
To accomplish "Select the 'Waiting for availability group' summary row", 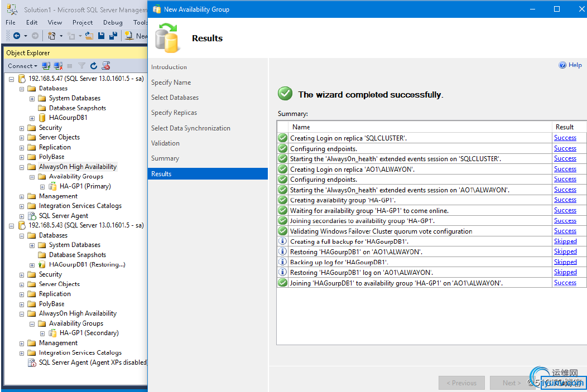I will click(x=431, y=211).
